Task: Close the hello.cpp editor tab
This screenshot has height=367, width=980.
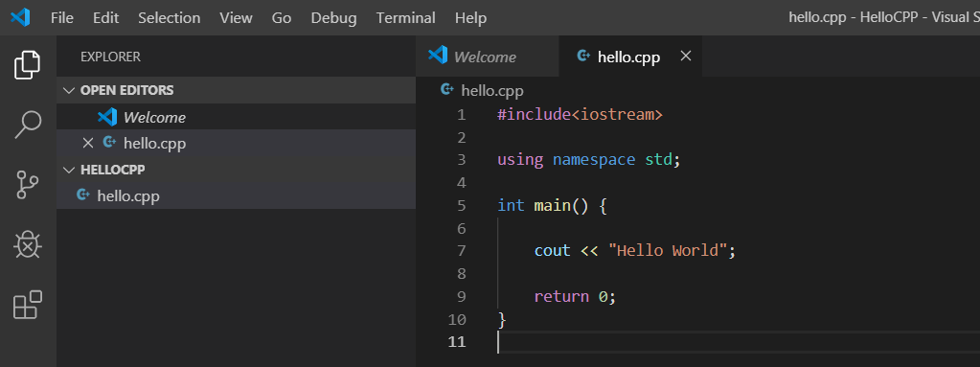Action: tap(686, 57)
